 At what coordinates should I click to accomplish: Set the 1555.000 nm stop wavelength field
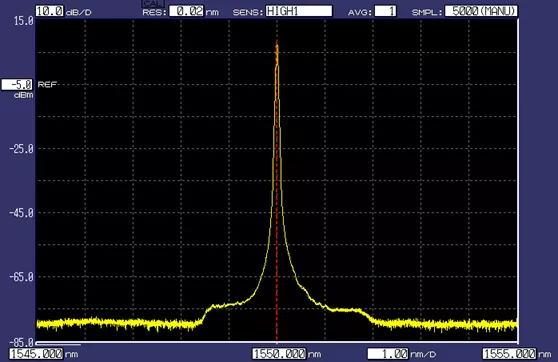(x=510, y=354)
